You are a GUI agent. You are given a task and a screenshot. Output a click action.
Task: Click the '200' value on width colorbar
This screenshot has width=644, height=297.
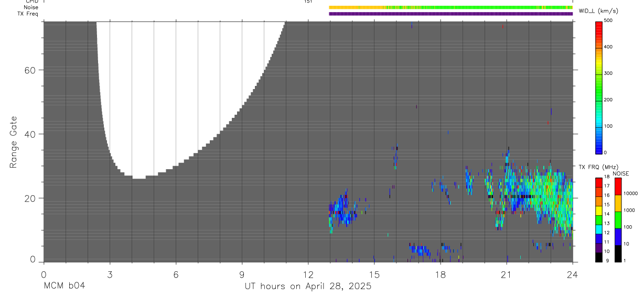tap(609, 100)
